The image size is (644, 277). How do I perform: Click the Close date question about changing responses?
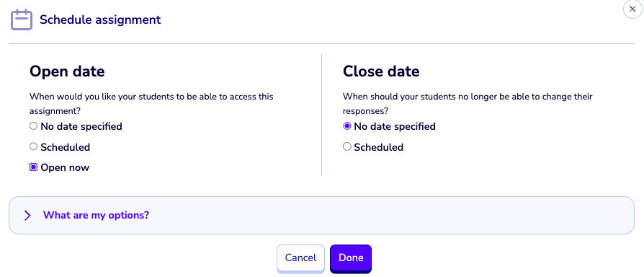(x=468, y=104)
